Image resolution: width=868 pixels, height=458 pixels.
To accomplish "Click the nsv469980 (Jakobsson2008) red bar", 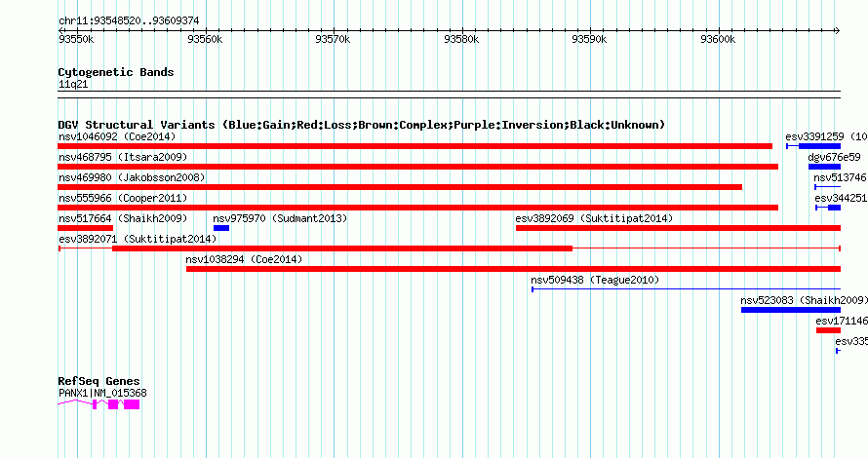I will click(400, 187).
